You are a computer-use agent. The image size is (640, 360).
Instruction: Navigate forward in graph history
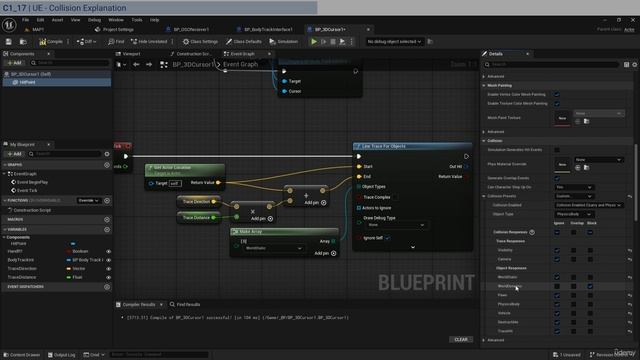coord(149,64)
